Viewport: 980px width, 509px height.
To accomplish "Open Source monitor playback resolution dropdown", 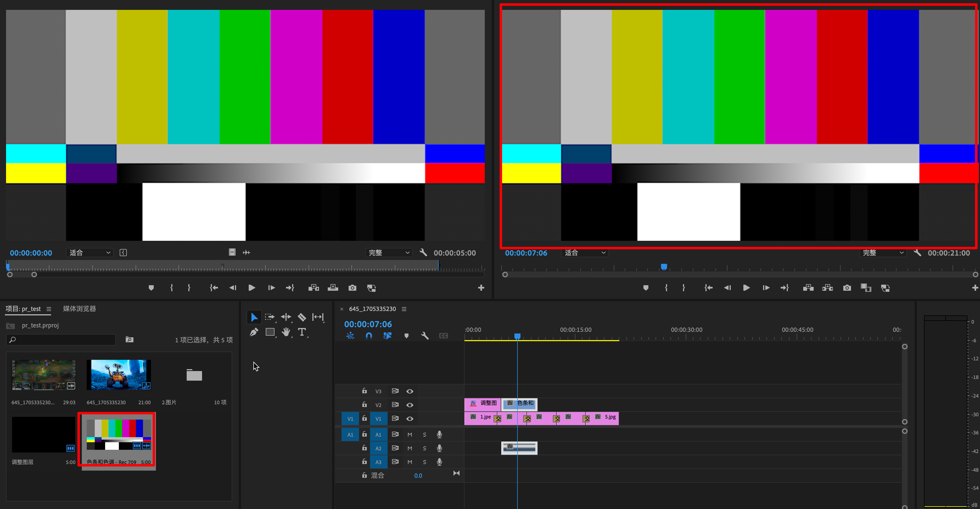I will (389, 252).
